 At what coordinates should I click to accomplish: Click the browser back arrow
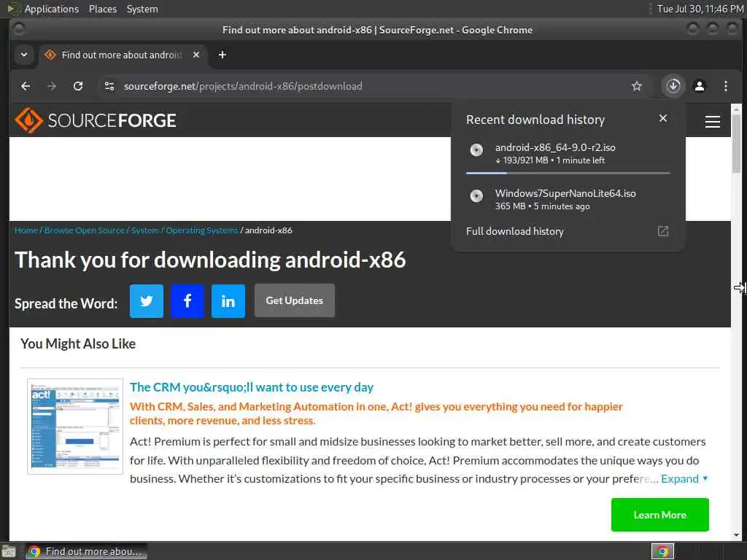click(x=26, y=86)
